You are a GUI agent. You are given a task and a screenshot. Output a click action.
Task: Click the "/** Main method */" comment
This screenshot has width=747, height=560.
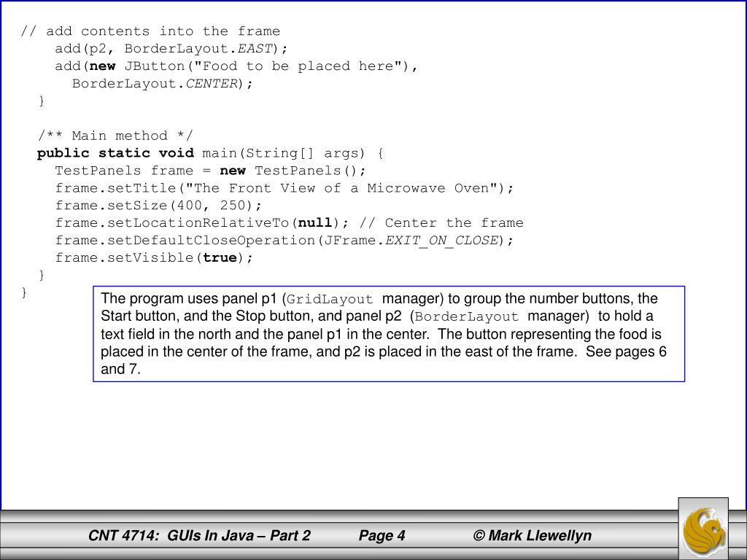115,136
